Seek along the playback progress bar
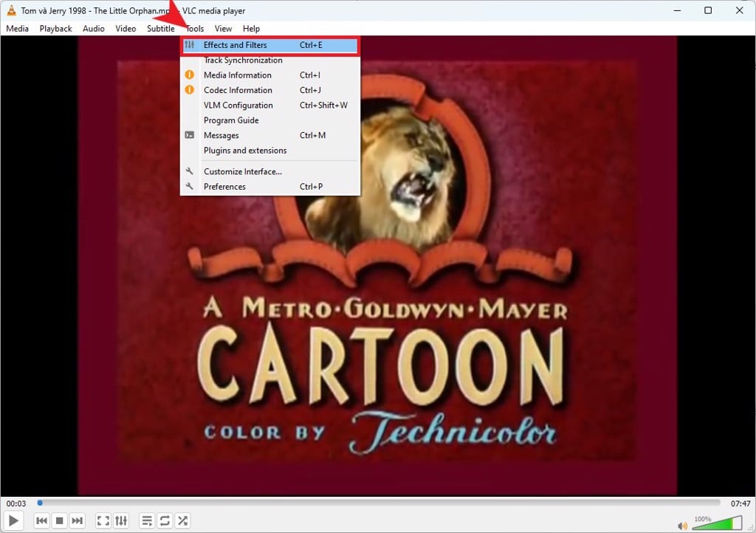 coord(379,503)
